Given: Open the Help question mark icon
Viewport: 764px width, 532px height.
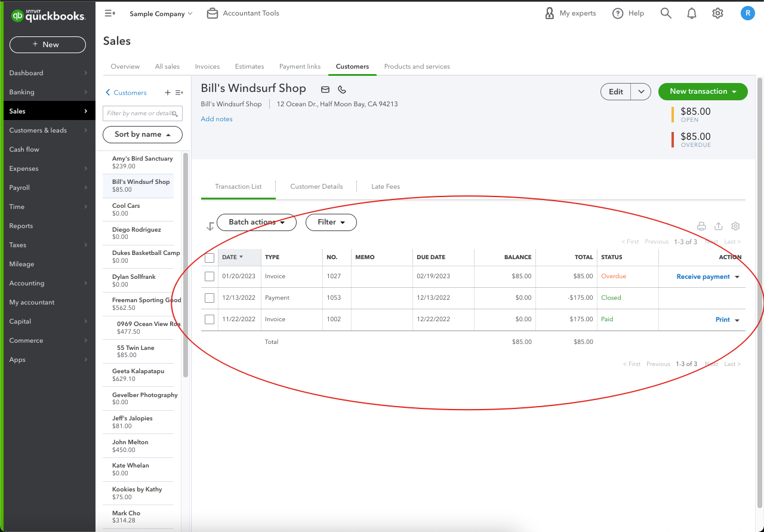Looking at the screenshot, I should 618,13.
